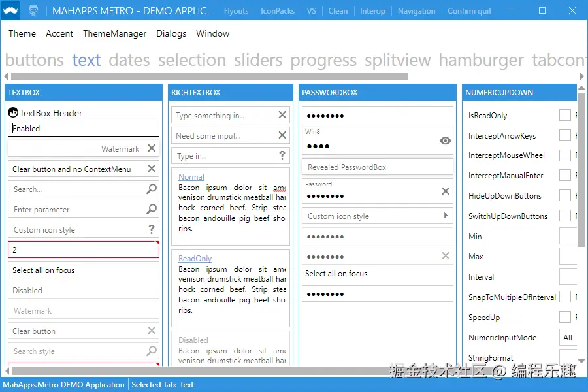
Task: Toggle HideUpDownButtons checkbox
Action: click(x=564, y=195)
